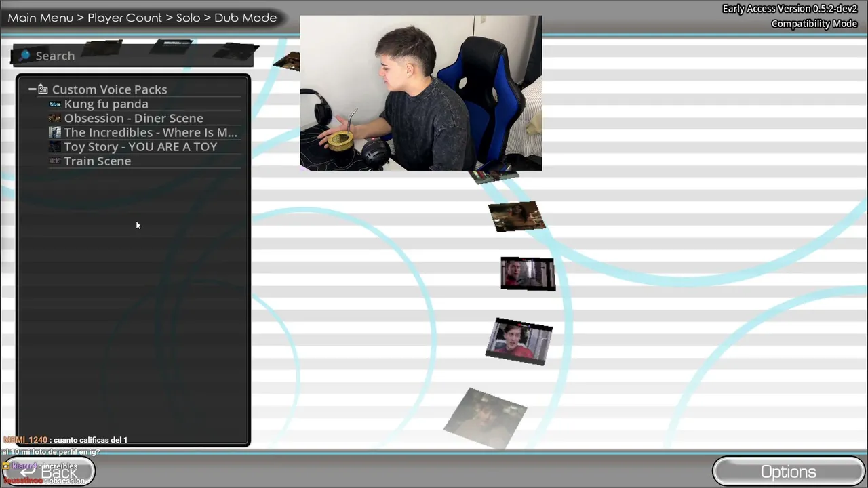This screenshot has width=868, height=488.
Task: Click the Train Scene thumbnail icon
Action: (55, 161)
